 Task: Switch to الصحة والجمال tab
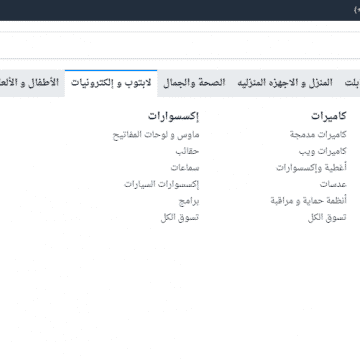click(194, 83)
